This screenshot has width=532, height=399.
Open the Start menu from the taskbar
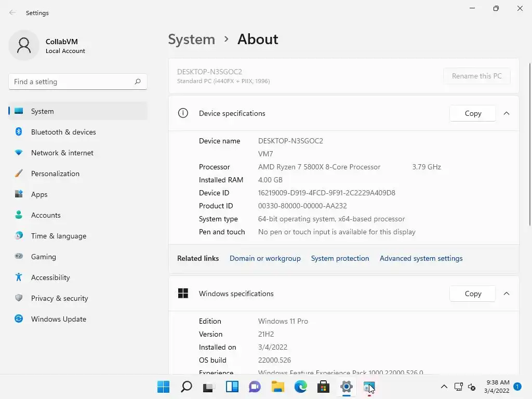(x=163, y=387)
